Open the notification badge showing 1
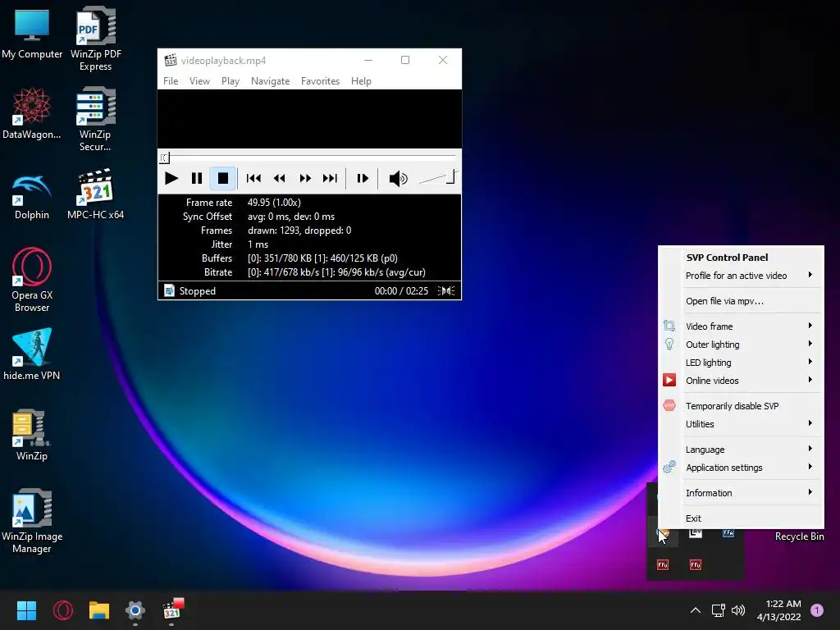 [817, 610]
